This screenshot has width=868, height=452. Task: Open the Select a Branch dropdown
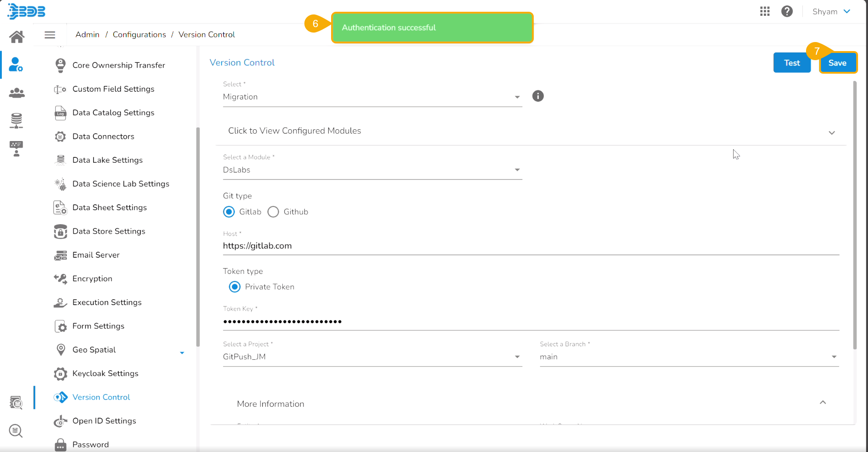(688, 357)
